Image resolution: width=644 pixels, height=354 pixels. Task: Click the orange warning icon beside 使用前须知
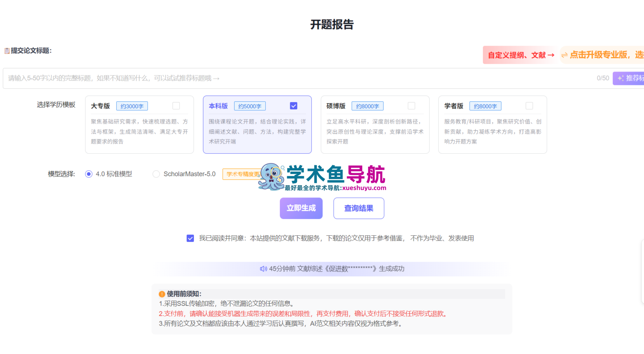(x=161, y=294)
